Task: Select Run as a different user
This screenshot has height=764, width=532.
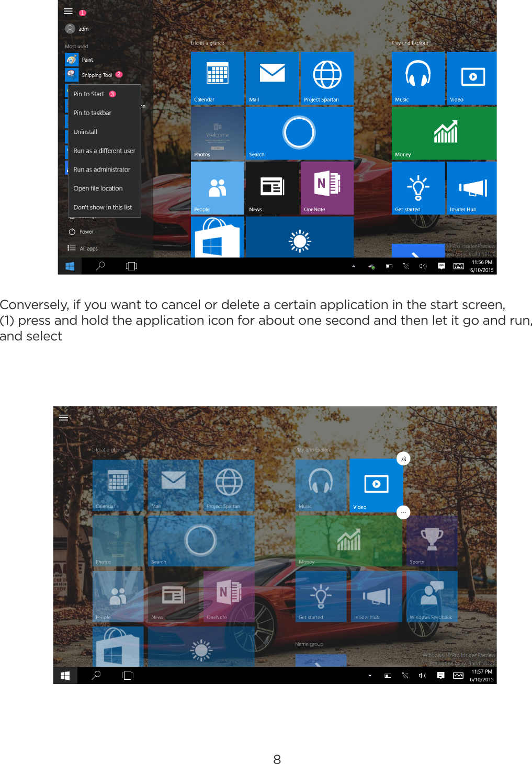Action: point(105,151)
